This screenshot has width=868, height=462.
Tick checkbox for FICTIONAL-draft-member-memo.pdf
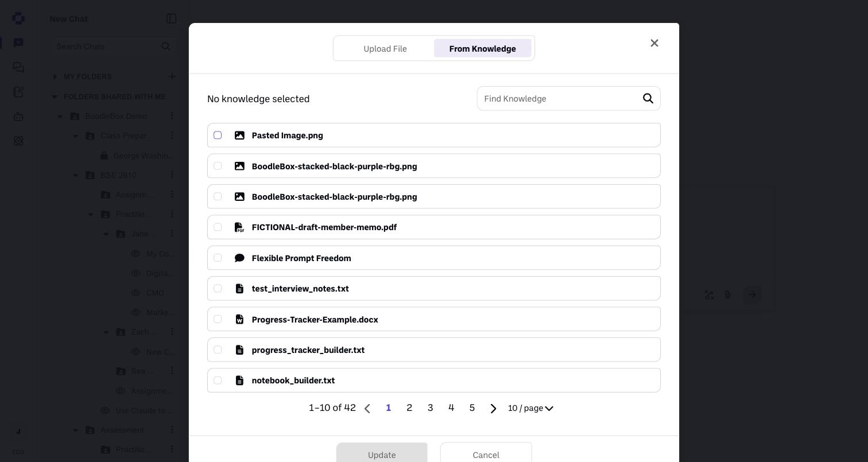coord(218,227)
